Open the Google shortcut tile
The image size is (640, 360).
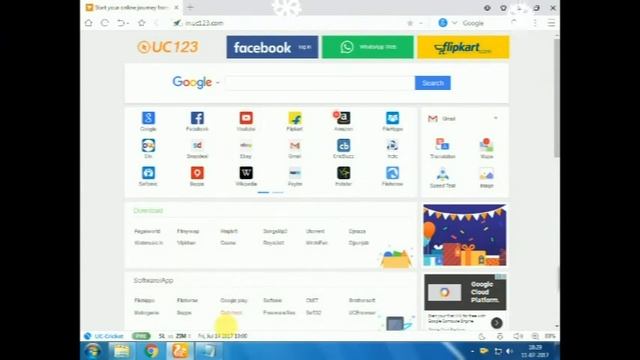click(148, 121)
